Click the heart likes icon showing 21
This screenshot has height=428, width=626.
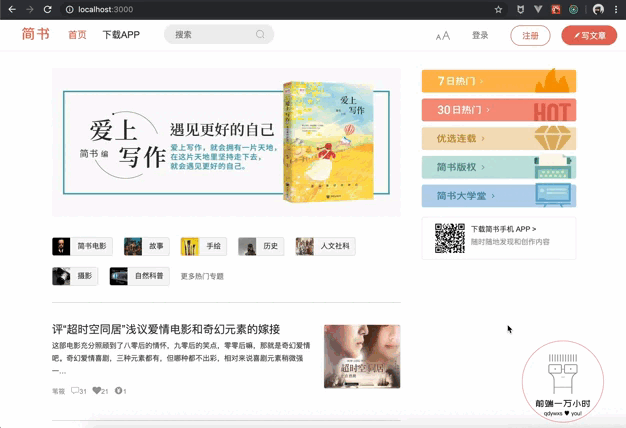click(97, 390)
